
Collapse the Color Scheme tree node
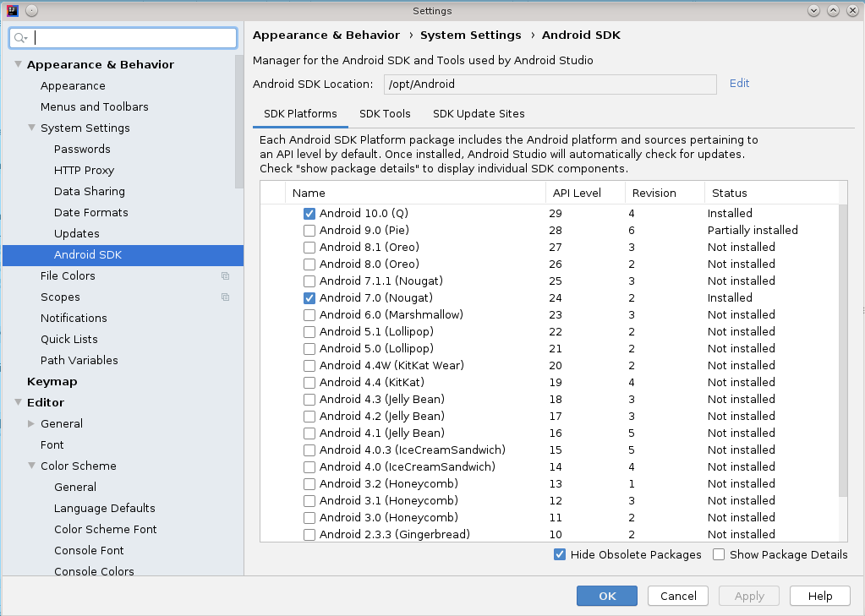[x=31, y=466]
